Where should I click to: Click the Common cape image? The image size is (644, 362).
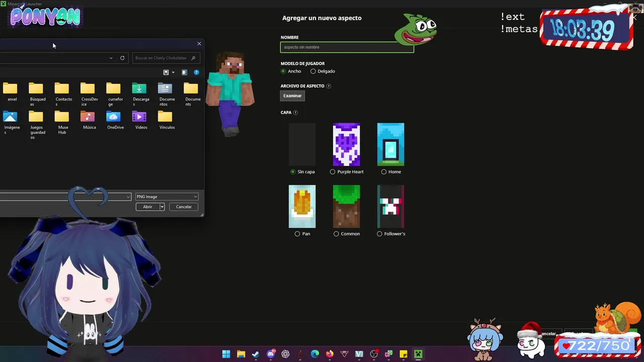[346, 207]
